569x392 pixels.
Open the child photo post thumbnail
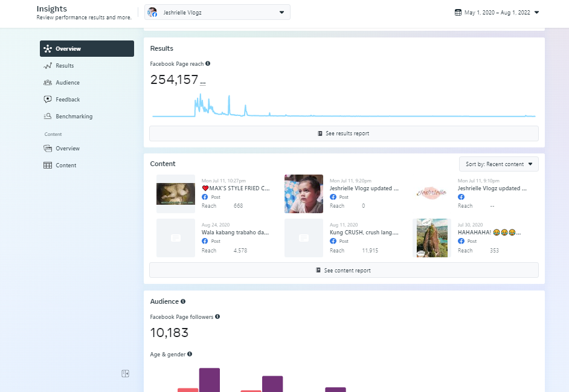(304, 194)
